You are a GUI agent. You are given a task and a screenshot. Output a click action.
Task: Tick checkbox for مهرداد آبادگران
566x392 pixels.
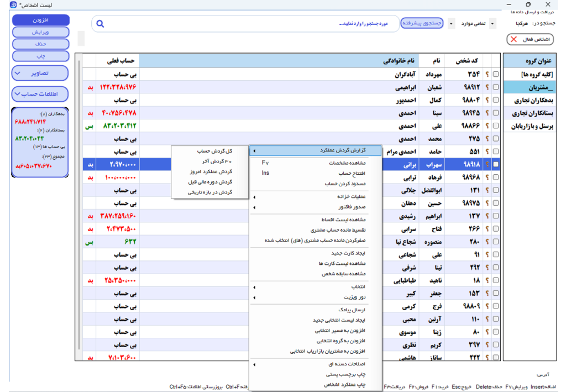496,74
